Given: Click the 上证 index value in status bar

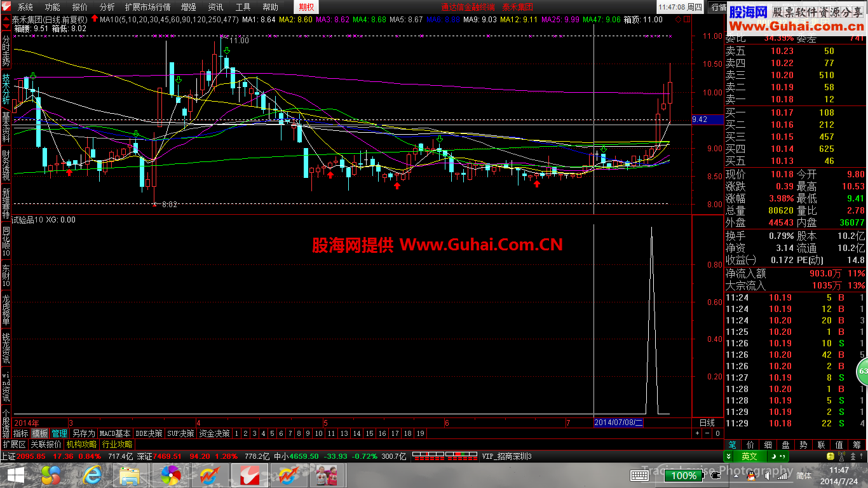Looking at the screenshot, I should pos(32,456).
